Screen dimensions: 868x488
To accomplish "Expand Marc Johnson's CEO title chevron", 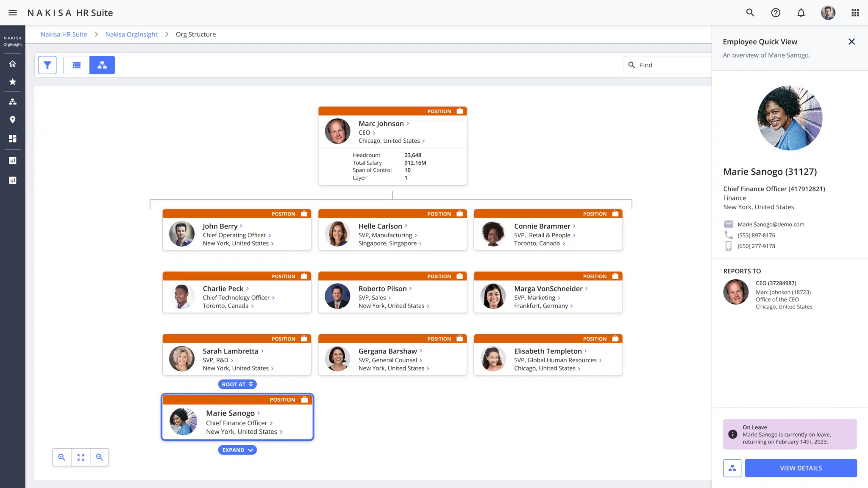I will coord(375,133).
